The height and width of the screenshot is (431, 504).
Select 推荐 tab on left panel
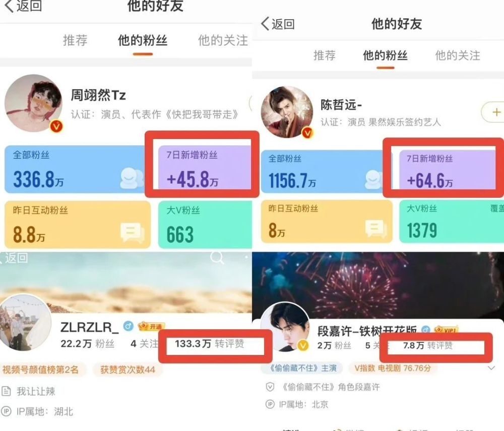point(75,40)
